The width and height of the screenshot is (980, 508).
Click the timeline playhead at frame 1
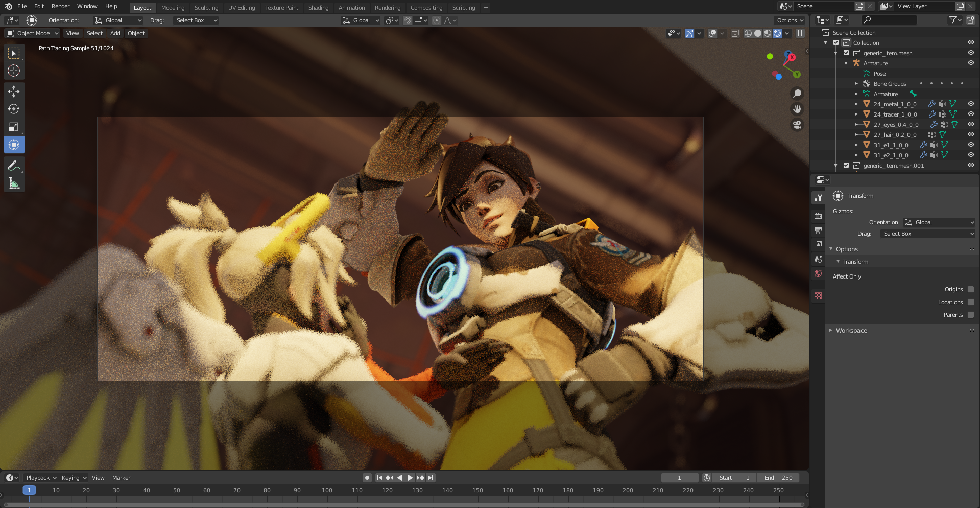tap(29, 490)
